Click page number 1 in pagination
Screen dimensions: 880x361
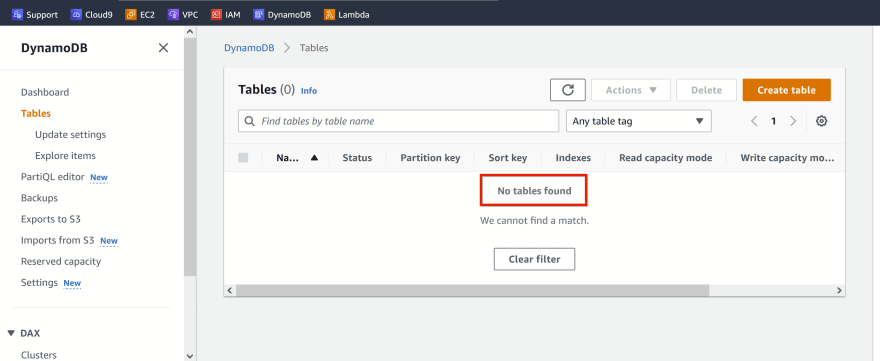click(x=773, y=121)
